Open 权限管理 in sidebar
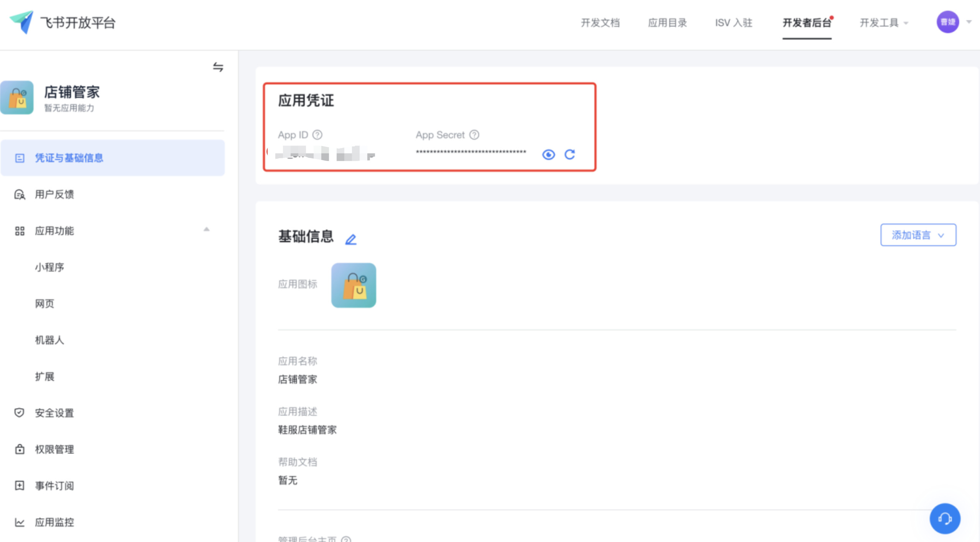The height and width of the screenshot is (542, 980). point(54,449)
